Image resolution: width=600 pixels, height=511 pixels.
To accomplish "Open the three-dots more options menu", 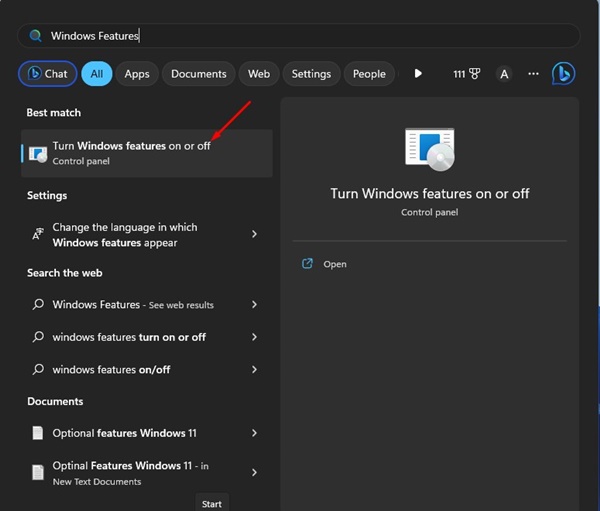I will [x=533, y=74].
